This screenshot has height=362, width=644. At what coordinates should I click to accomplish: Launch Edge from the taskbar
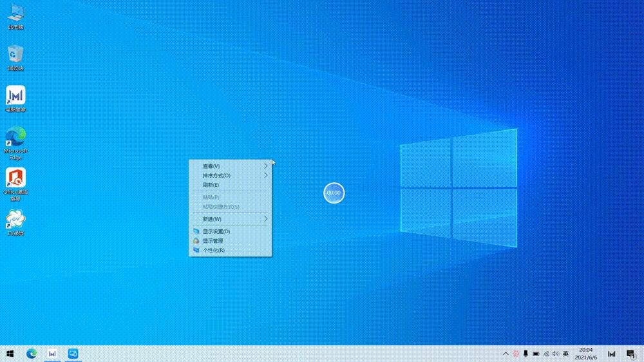pyautogui.click(x=32, y=354)
